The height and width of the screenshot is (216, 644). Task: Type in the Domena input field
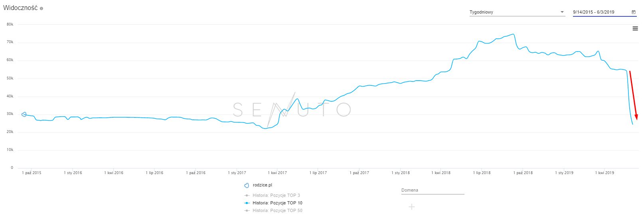pos(433,190)
